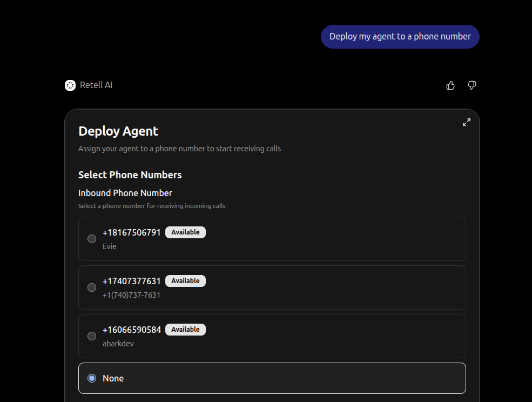Click the 'Evie' label
This screenshot has width=532, height=402.
point(109,246)
